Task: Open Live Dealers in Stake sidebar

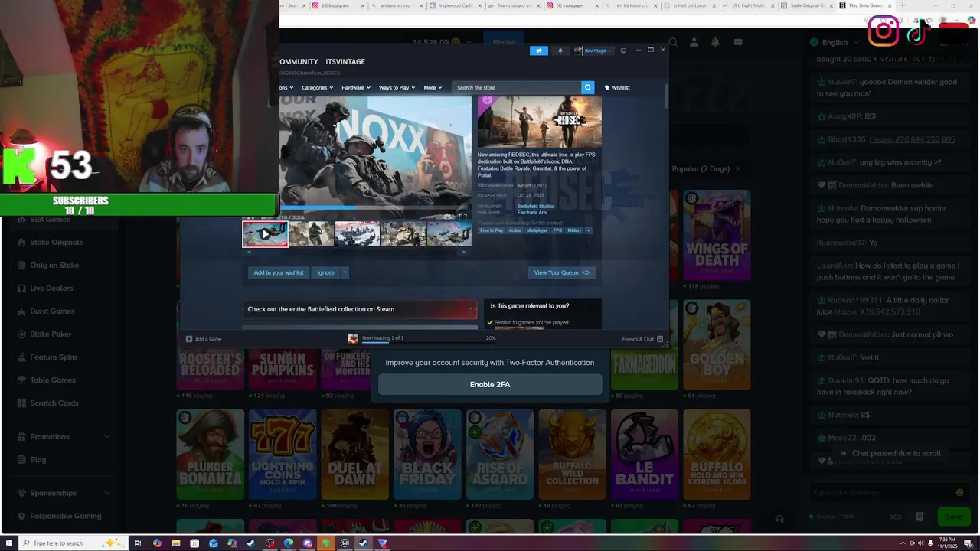Action: [x=51, y=289]
